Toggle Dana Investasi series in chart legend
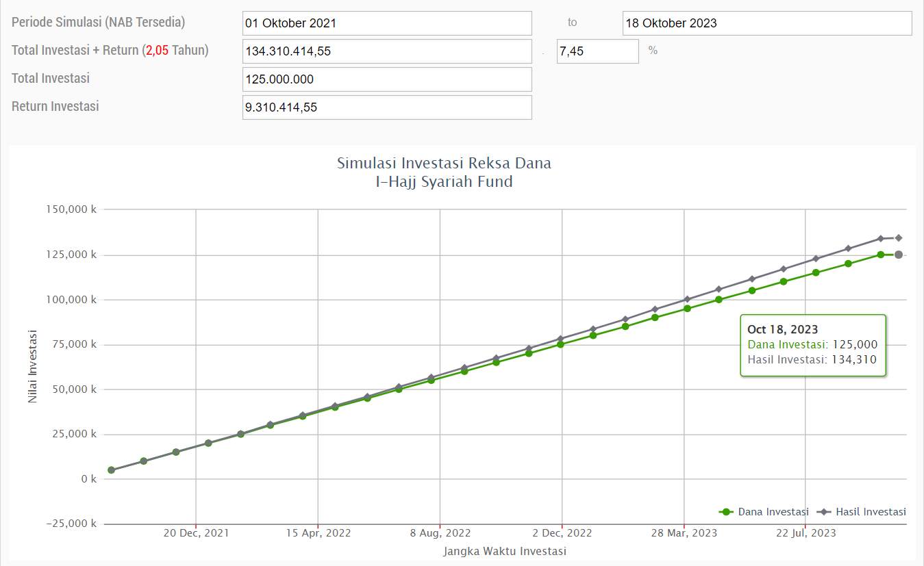Image resolution: width=924 pixels, height=566 pixels. tap(764, 512)
